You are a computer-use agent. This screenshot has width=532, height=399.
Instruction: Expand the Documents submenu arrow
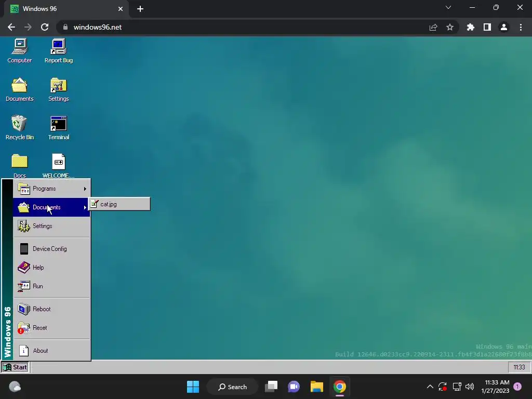(85, 207)
